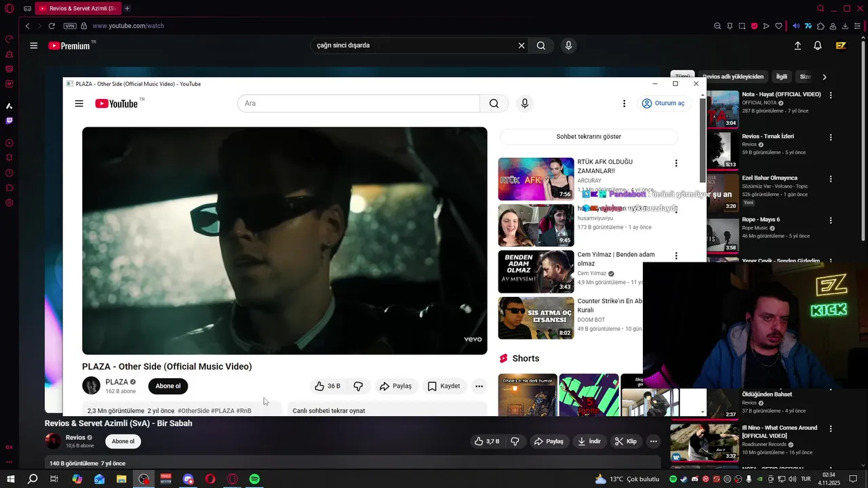Save the PLAZA video with Kaydet
The width and height of the screenshot is (868, 488).
click(x=444, y=386)
